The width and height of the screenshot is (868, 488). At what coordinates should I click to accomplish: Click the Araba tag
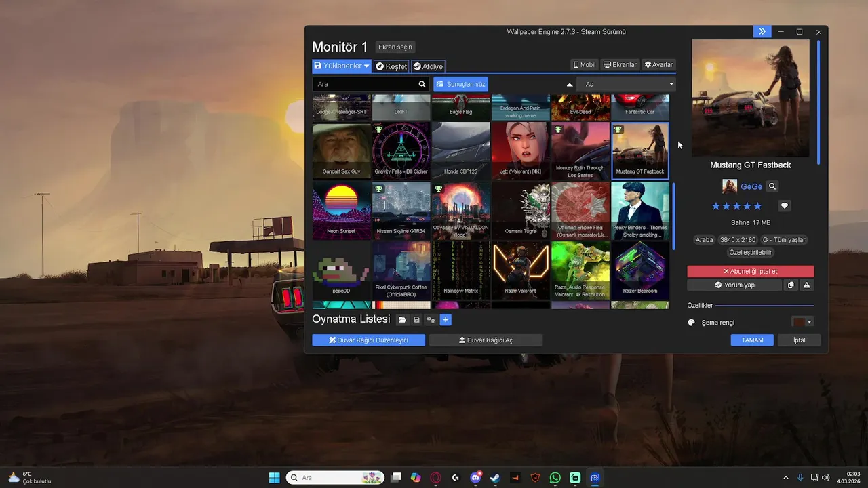[x=705, y=240]
